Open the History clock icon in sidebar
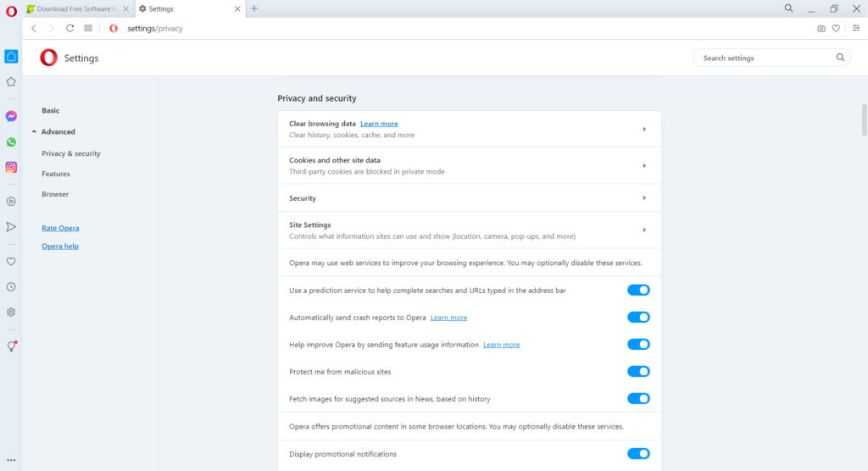 tap(11, 286)
